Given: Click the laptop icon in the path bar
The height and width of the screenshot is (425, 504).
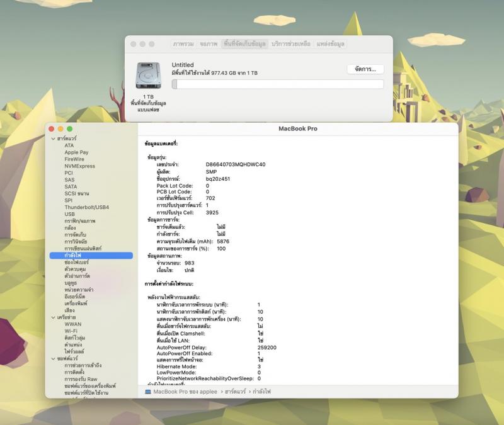Looking at the screenshot, I should pos(148,392).
